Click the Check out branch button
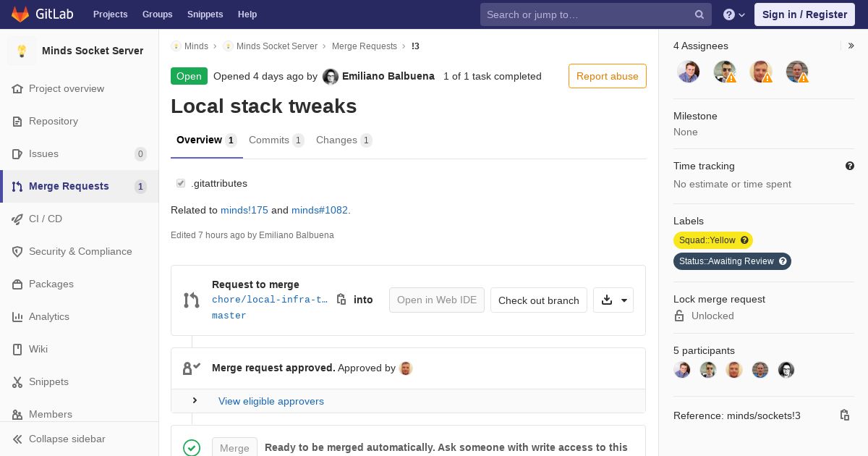This screenshot has width=868, height=456. point(538,300)
